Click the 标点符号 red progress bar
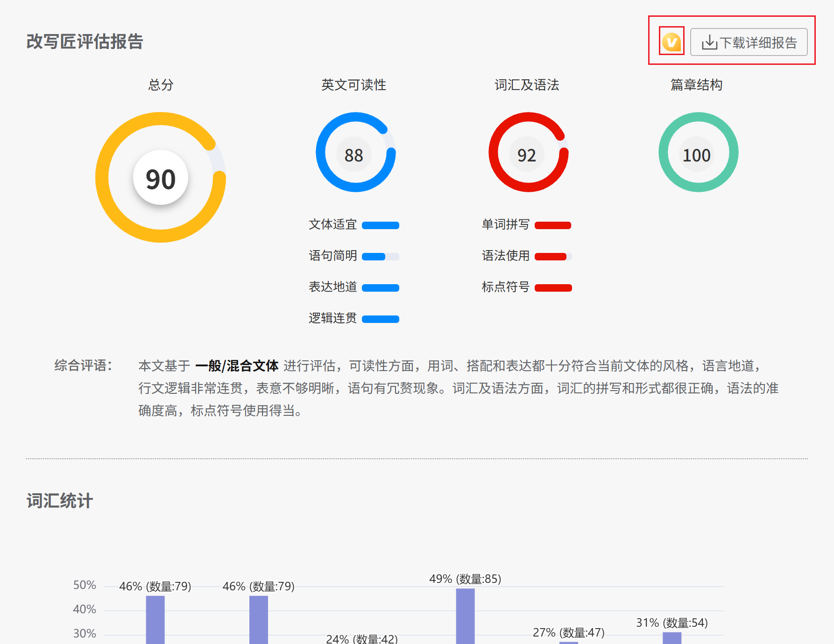 (x=553, y=288)
